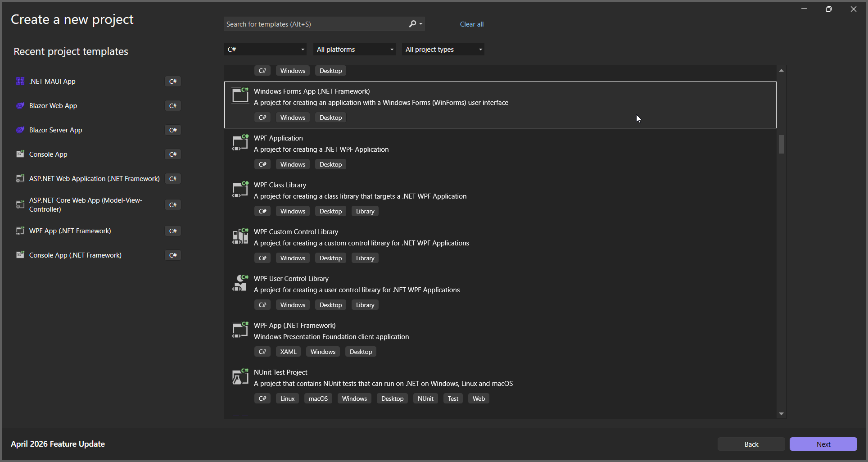Click the recent Console App icon
868x462 pixels.
coord(20,154)
